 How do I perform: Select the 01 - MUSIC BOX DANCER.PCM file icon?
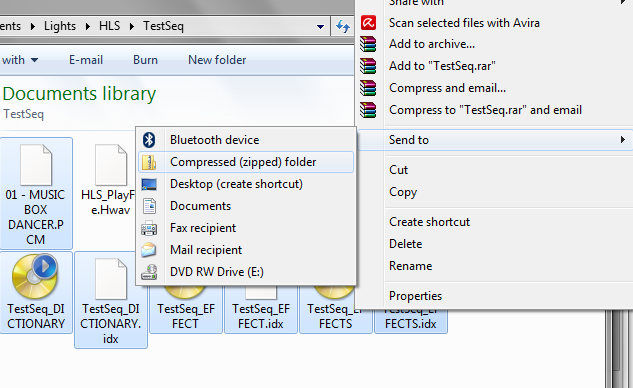pyautogui.click(x=36, y=165)
